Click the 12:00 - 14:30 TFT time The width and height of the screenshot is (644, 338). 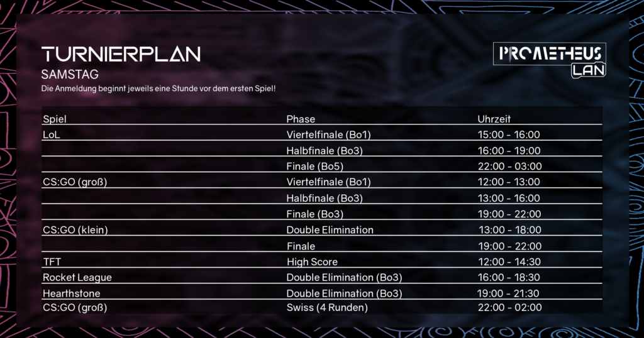(509, 262)
